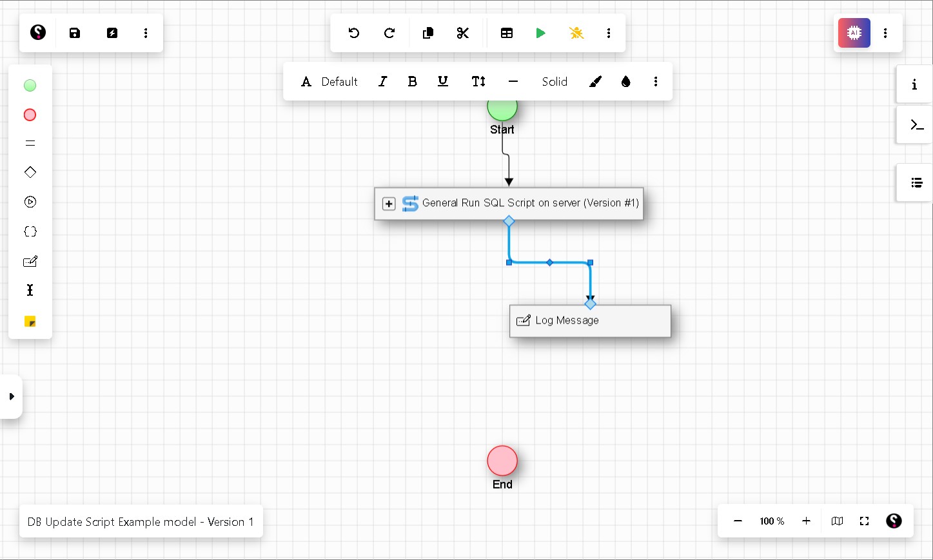This screenshot has height=560, width=933.
Task: Select the parallel bars element in palette
Action: point(30,143)
